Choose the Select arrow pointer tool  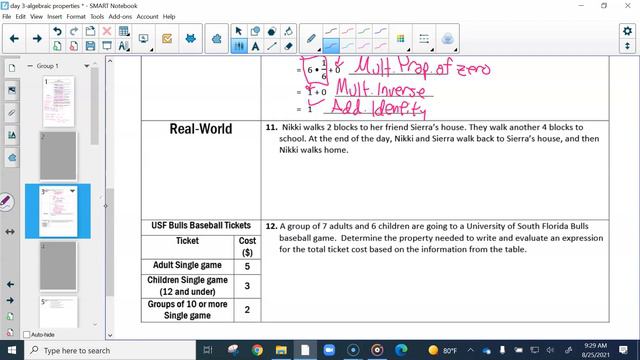(x=239, y=31)
